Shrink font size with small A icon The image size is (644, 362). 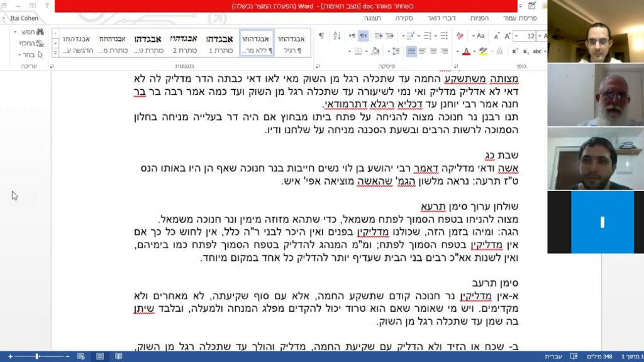[x=497, y=36]
